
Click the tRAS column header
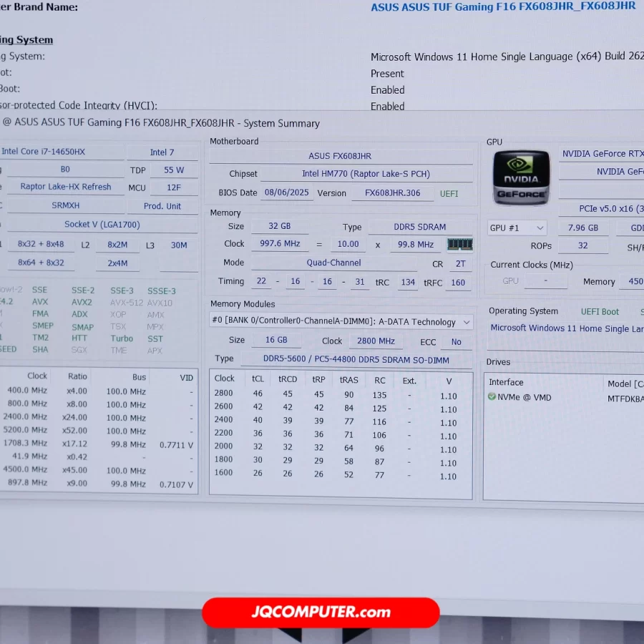[348, 379]
